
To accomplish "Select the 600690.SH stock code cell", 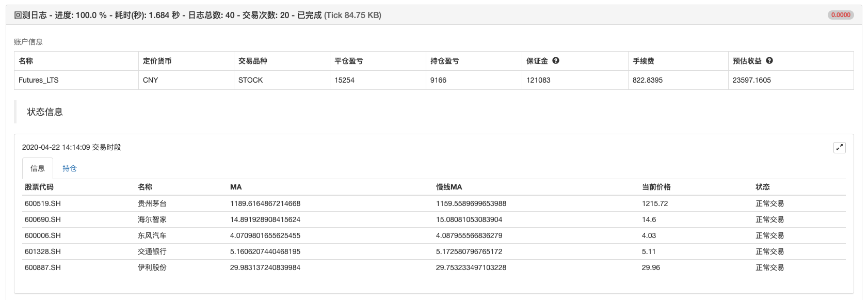I will pos(43,219).
